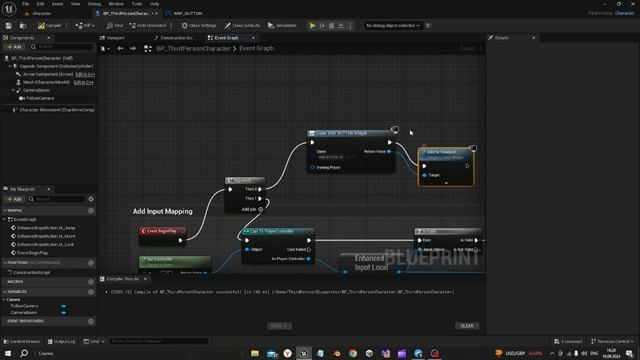Open the Debug menu
Viewport: 640px width, 360px height.
click(x=94, y=4)
